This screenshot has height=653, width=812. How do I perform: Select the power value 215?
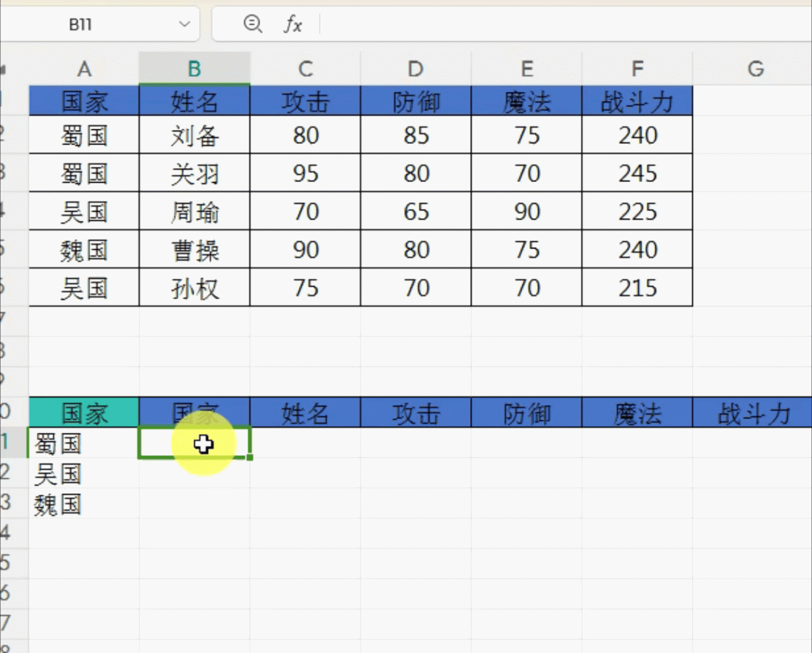pos(637,287)
